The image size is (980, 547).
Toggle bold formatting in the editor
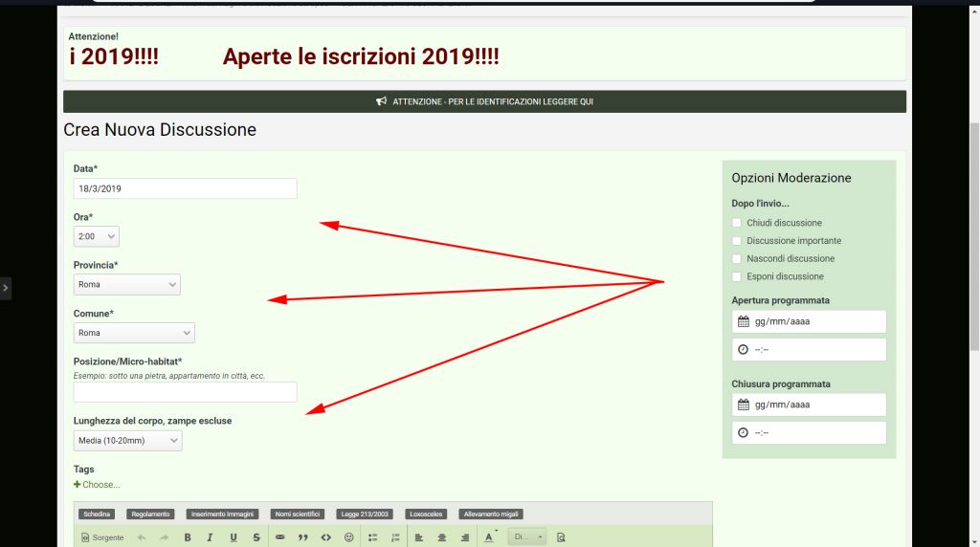(x=188, y=537)
